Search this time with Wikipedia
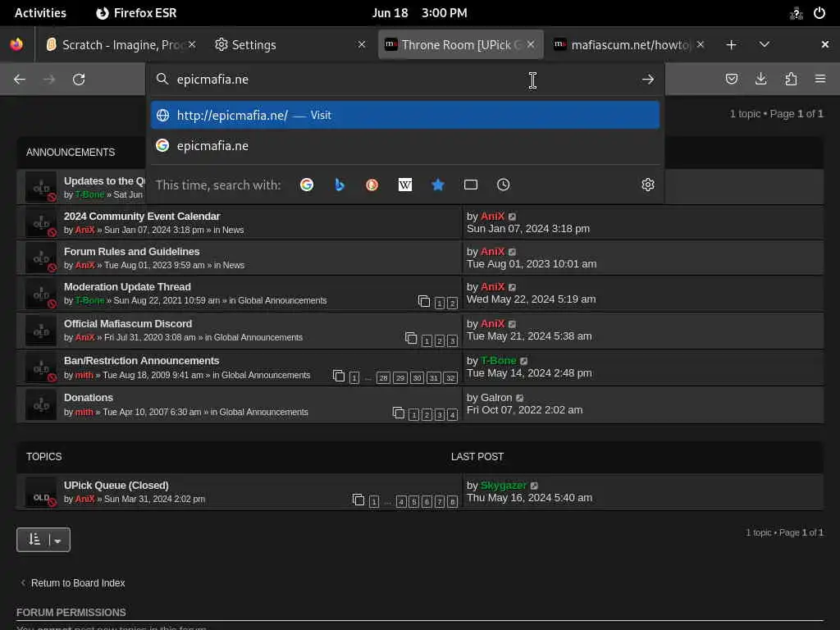The height and width of the screenshot is (630, 840). tap(405, 185)
